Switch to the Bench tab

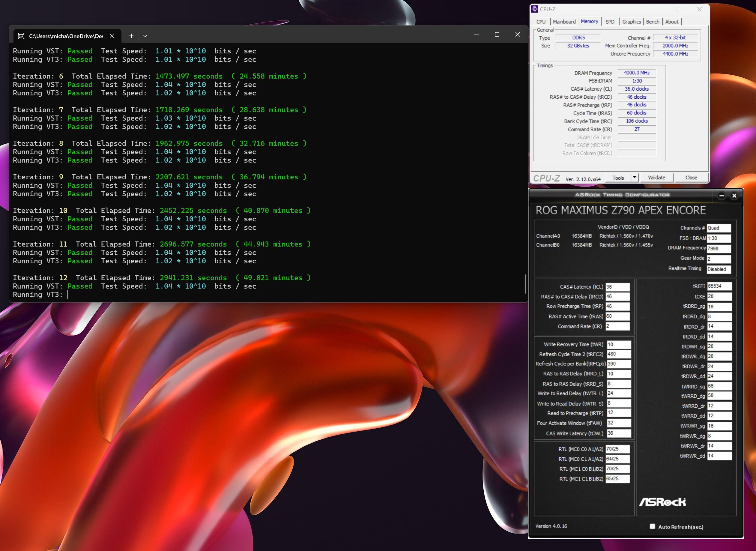pyautogui.click(x=652, y=22)
